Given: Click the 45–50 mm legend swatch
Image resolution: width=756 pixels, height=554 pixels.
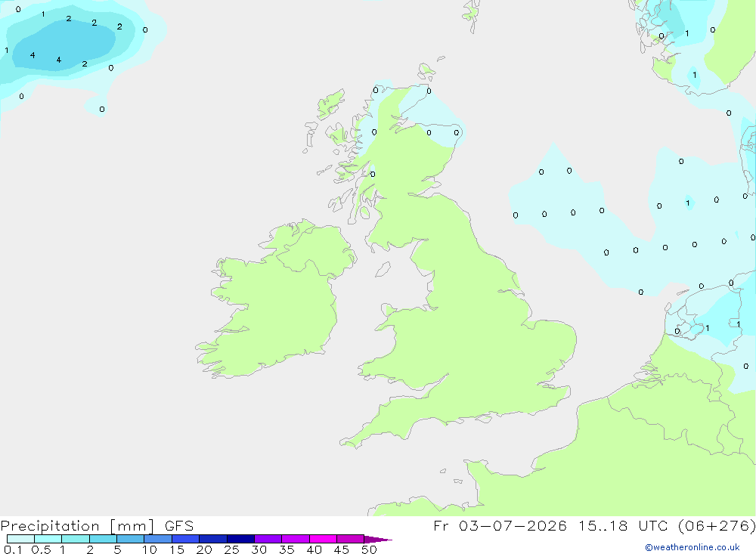Looking at the screenshot, I should click(351, 539).
